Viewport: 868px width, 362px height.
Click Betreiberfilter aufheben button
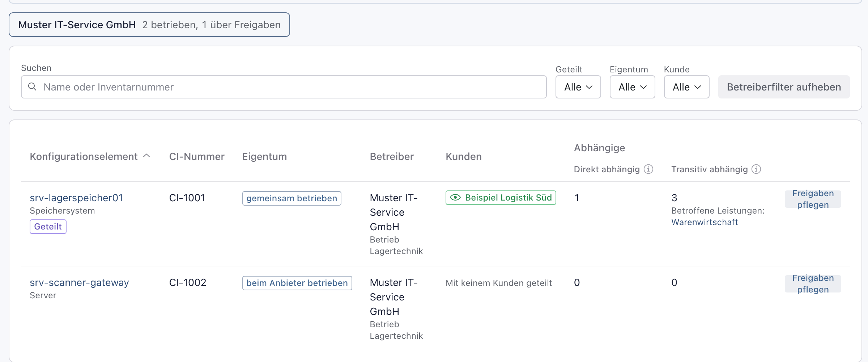(x=784, y=87)
